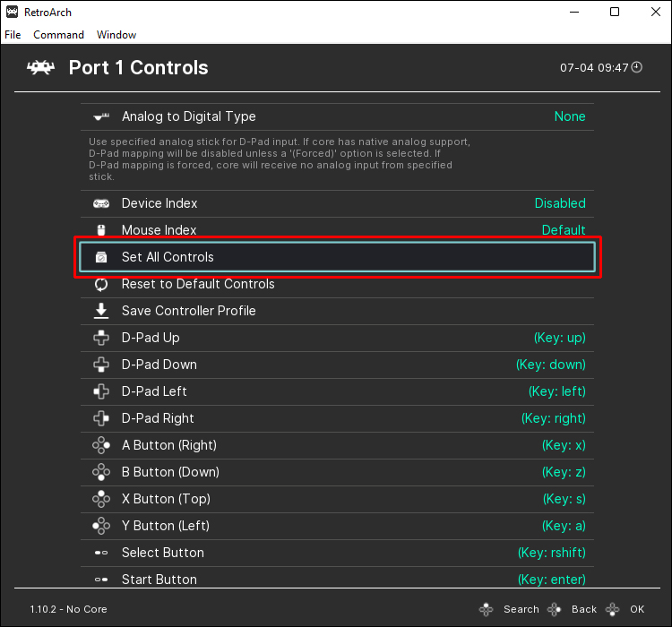Click the 07-04 09:47 date and time
This screenshot has height=627, width=672.
(594, 68)
